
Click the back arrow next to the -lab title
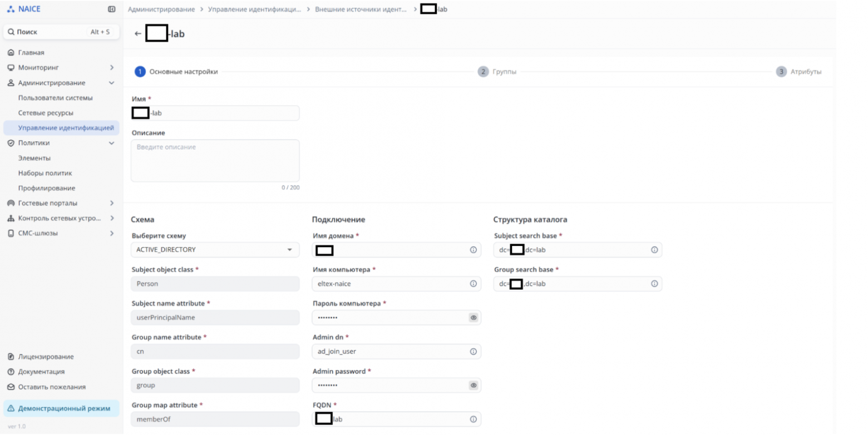(x=138, y=34)
